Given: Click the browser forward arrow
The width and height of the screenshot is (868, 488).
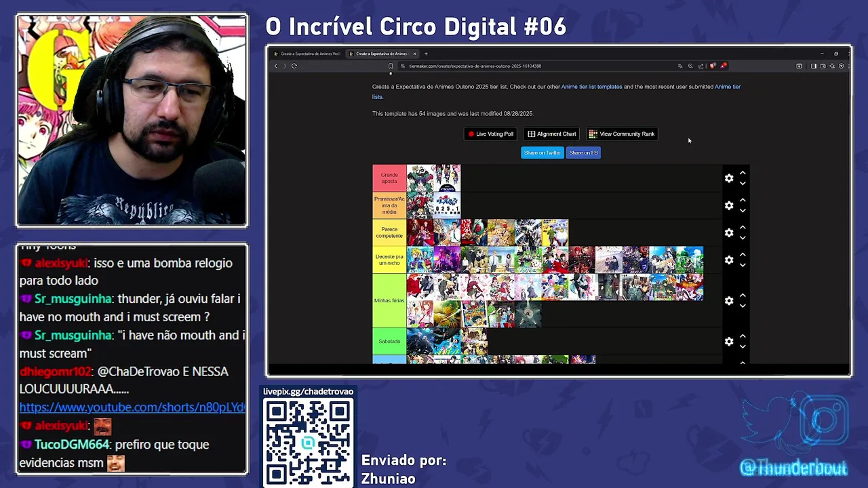Looking at the screenshot, I should [x=285, y=66].
